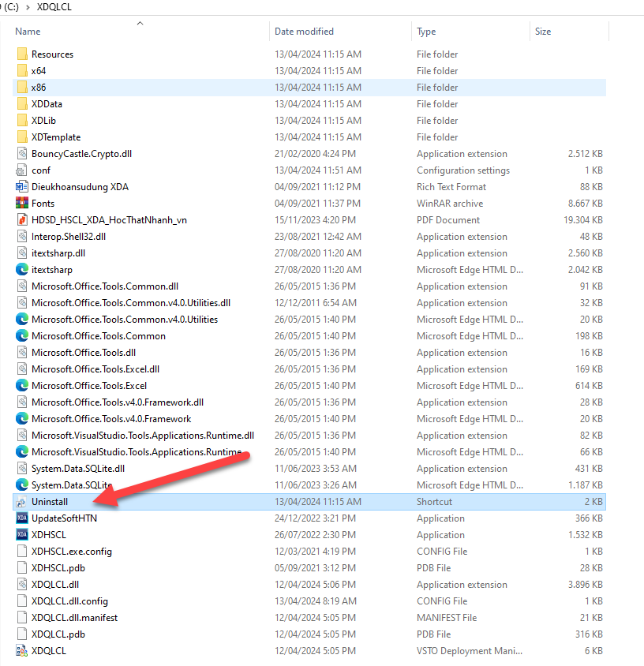
Task: Click the XDQLCL VSTO manifest icon
Action: (21, 651)
